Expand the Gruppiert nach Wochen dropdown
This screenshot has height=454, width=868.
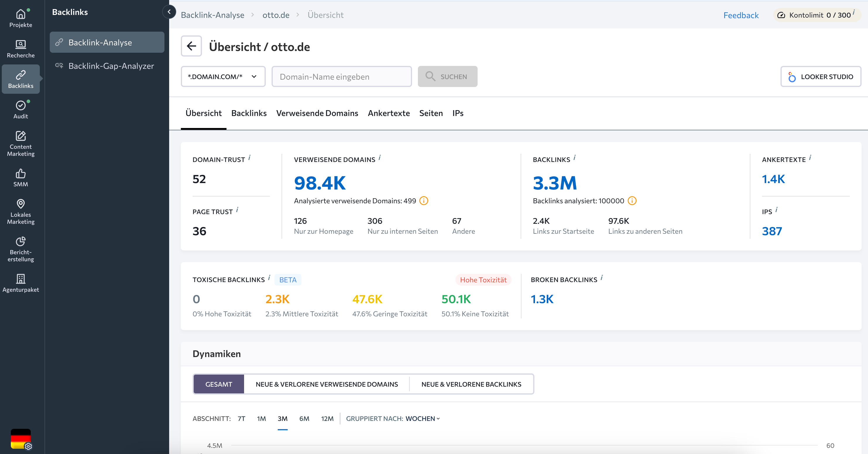pyautogui.click(x=423, y=418)
